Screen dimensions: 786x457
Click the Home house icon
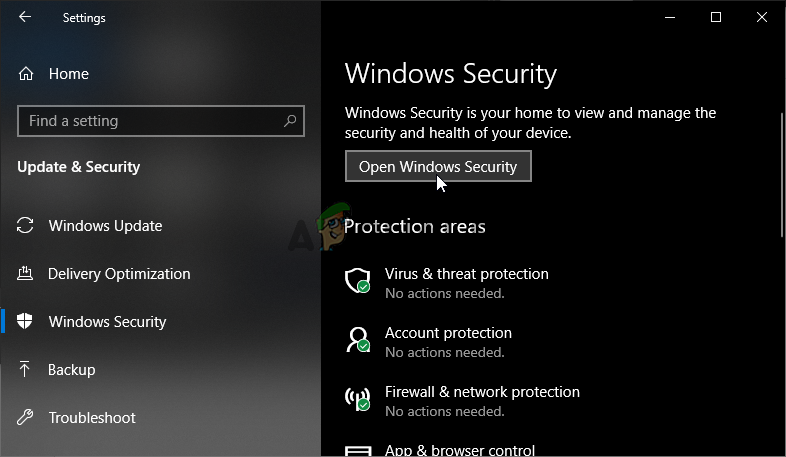click(x=26, y=74)
